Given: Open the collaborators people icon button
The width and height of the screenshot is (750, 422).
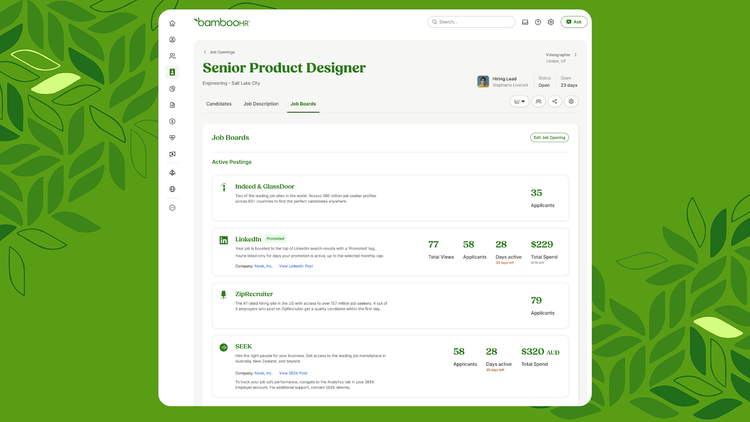Looking at the screenshot, I should tap(539, 101).
